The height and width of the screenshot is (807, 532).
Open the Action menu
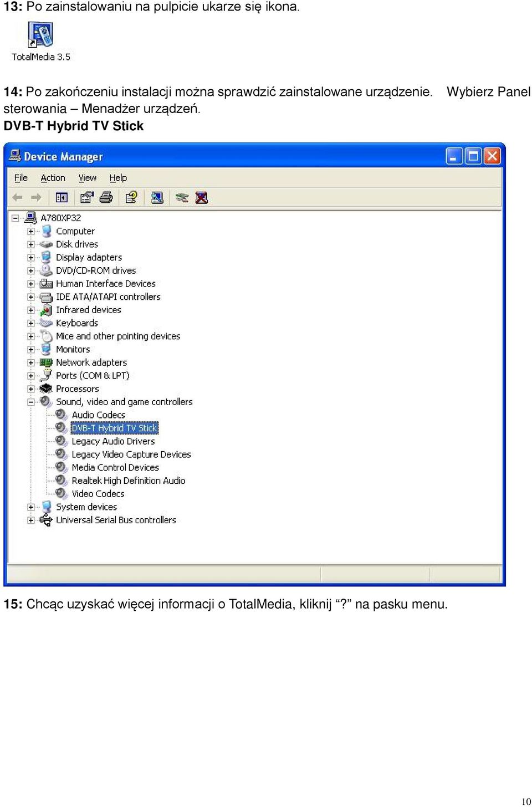click(x=53, y=178)
